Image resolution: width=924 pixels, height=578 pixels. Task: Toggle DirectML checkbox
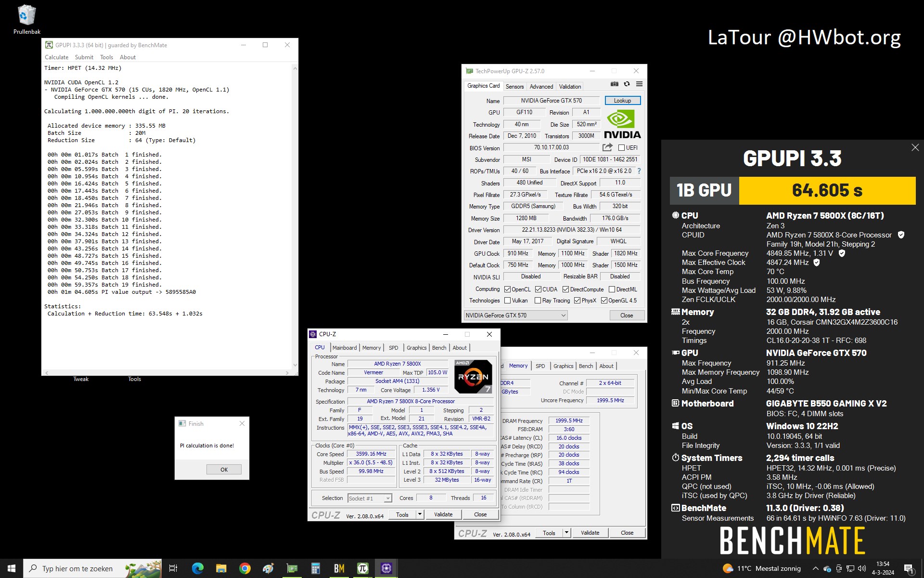(x=612, y=289)
